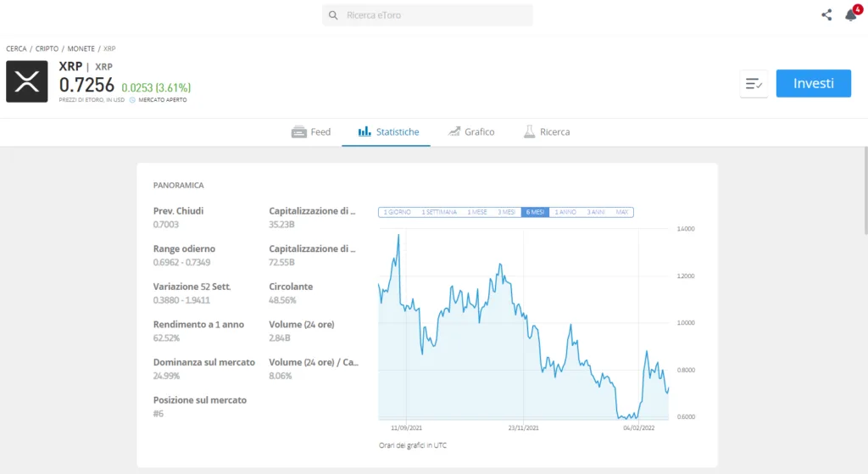Click the Volume (24 ore) value 2.84B
The image size is (868, 474).
[x=280, y=338]
